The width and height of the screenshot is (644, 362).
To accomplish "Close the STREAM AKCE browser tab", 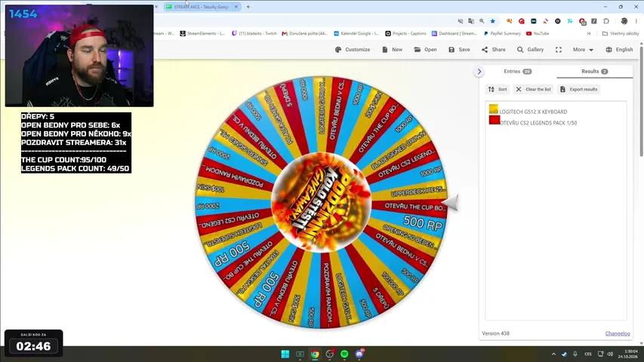I will 236,7.
